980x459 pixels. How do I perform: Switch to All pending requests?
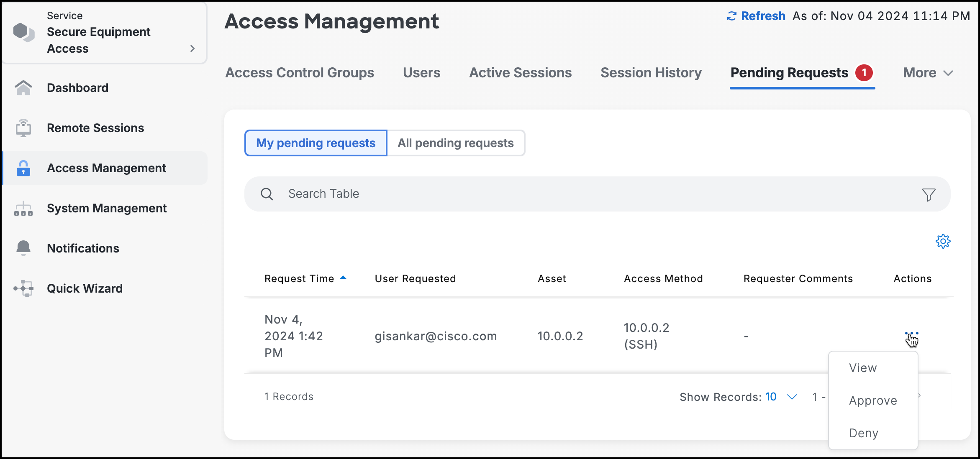point(456,143)
